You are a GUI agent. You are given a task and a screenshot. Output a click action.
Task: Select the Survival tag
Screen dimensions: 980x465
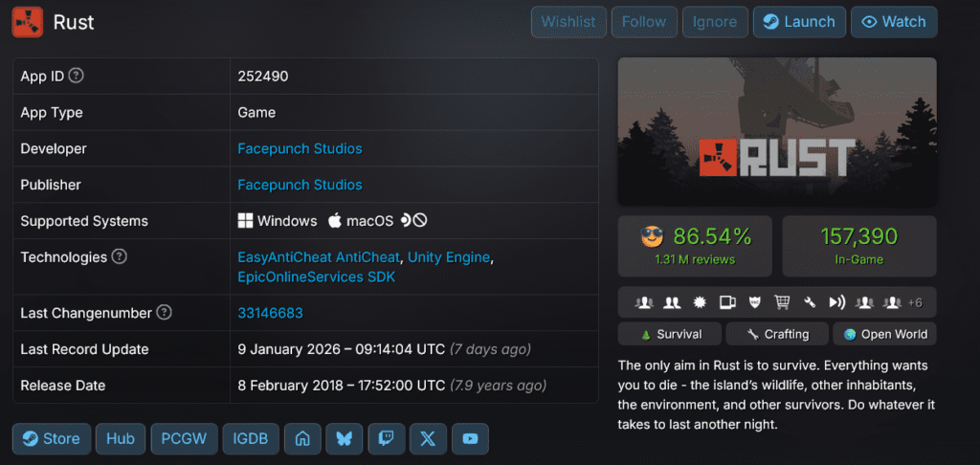670,334
